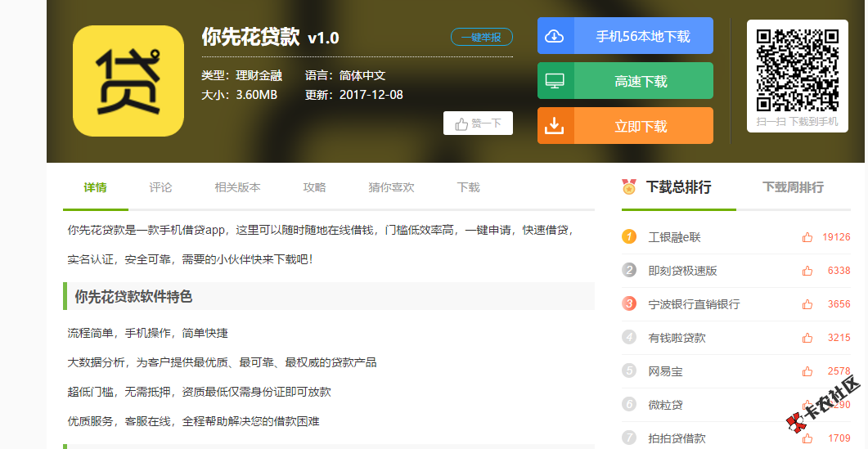Click the 赞一下 like button
This screenshot has height=449, width=868.
click(x=478, y=123)
